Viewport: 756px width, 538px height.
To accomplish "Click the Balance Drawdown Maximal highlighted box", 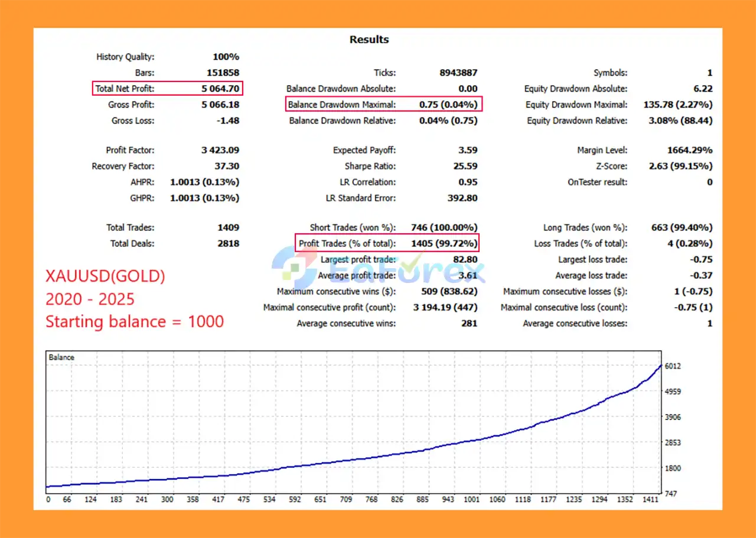I will (x=383, y=105).
